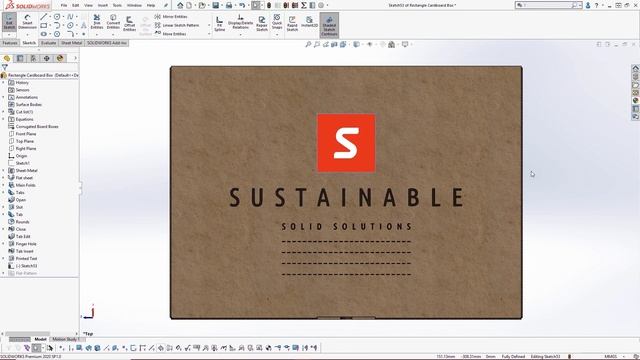Click Convert Entities
The height and width of the screenshot is (360, 640).
(113, 22)
